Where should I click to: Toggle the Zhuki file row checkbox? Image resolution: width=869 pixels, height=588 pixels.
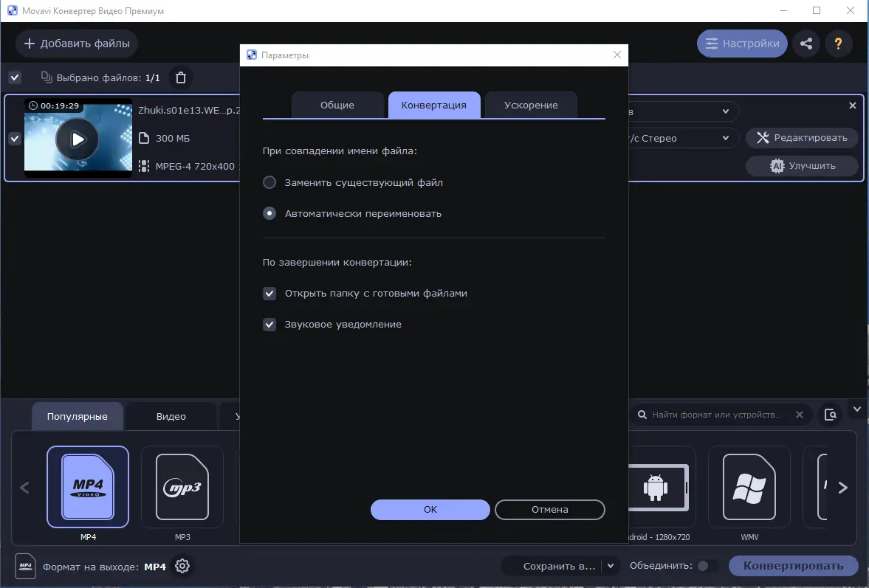[15, 139]
